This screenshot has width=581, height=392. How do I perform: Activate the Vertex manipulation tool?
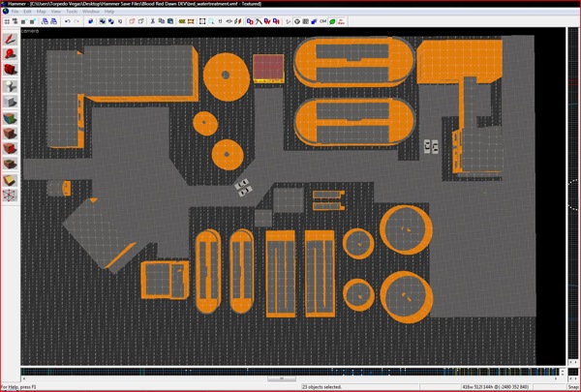click(11, 195)
